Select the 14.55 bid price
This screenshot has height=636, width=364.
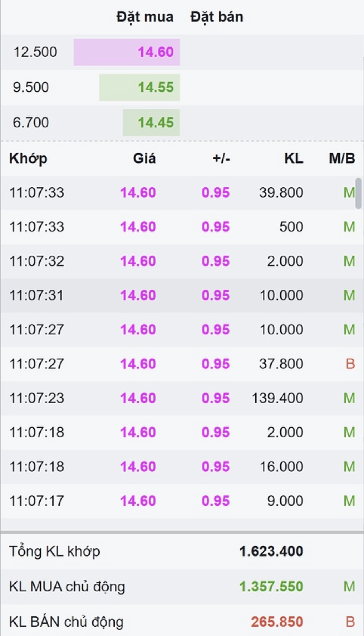click(156, 87)
